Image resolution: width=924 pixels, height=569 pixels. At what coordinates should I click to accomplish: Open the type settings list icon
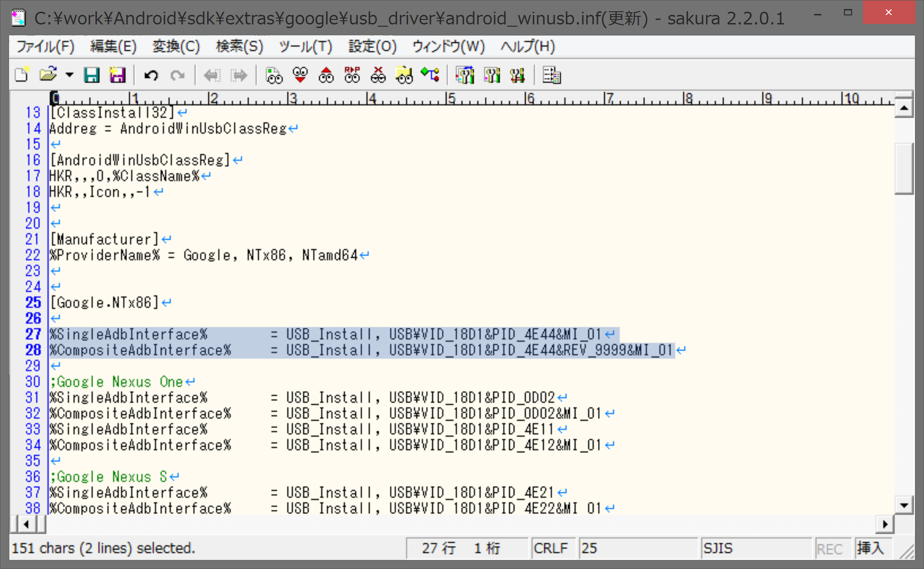pos(465,75)
